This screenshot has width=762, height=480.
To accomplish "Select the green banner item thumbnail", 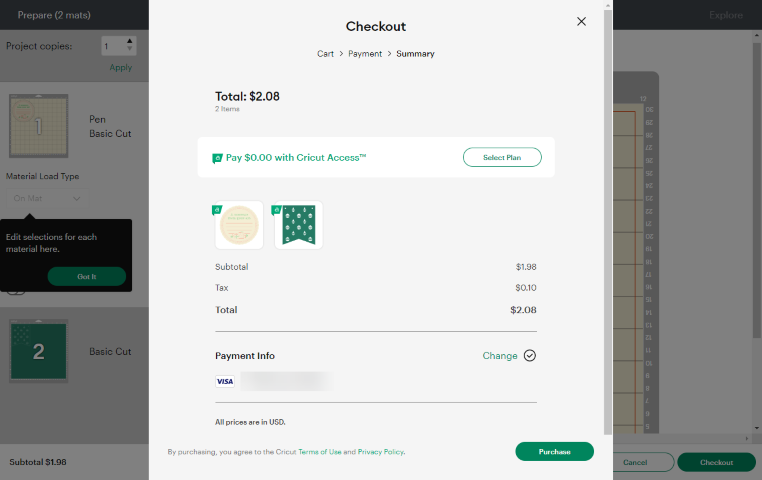I will (x=298, y=225).
